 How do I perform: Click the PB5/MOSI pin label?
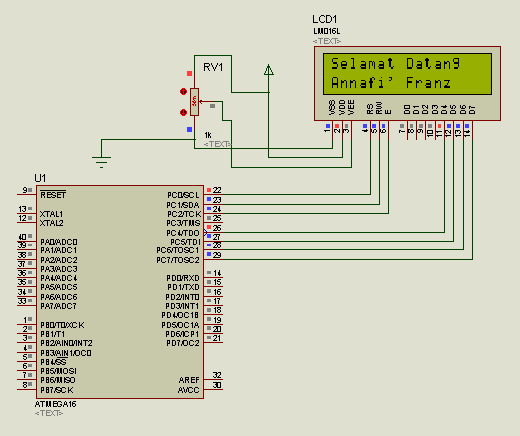58,371
